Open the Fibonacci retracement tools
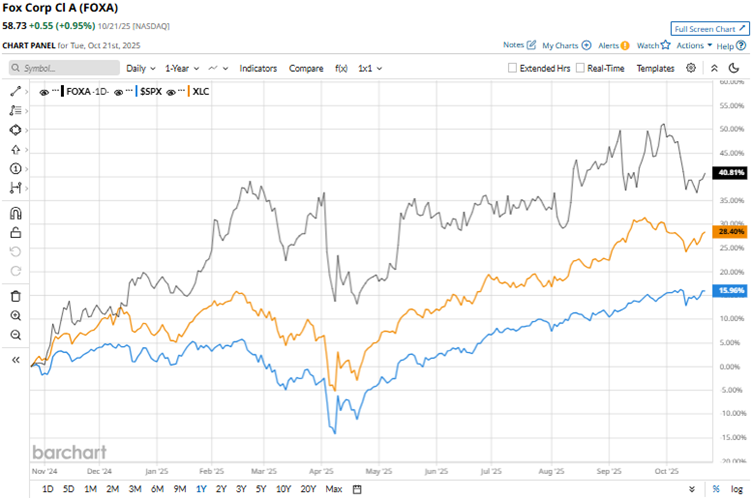The image size is (752, 498). [x=15, y=110]
